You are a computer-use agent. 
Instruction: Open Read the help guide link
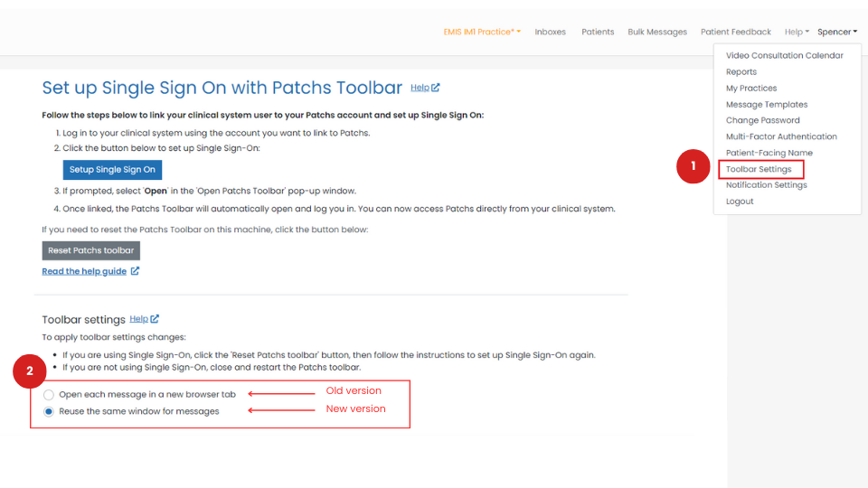[84, 271]
